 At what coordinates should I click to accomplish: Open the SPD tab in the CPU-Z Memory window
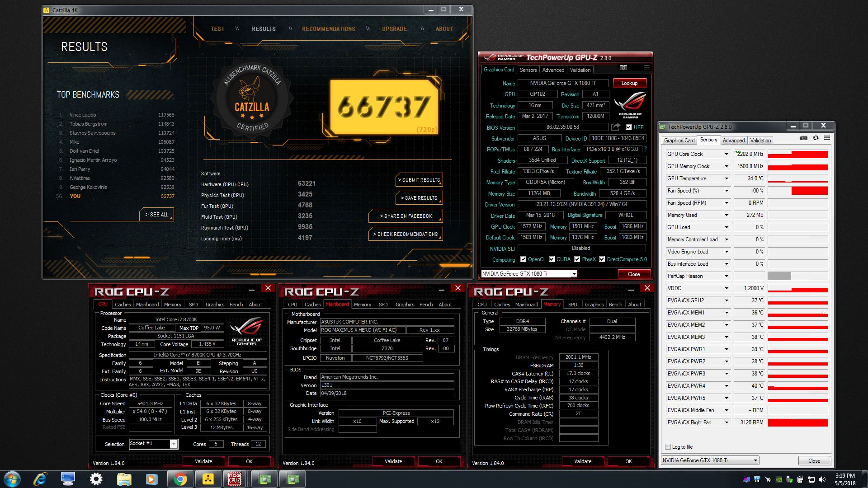tap(572, 305)
